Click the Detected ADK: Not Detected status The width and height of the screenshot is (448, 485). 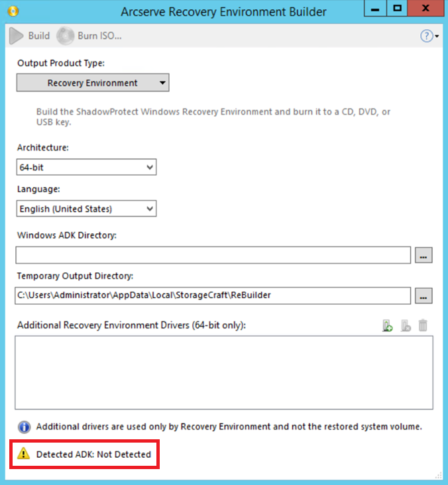93,455
